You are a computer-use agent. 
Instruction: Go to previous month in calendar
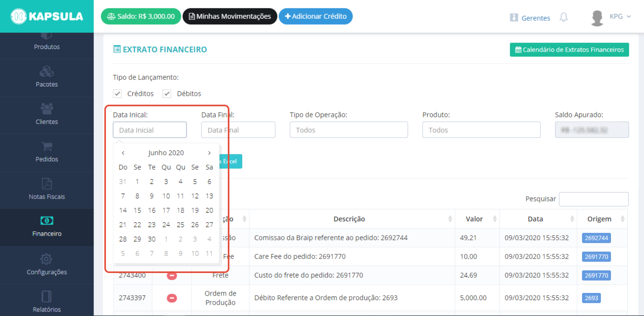coord(123,153)
